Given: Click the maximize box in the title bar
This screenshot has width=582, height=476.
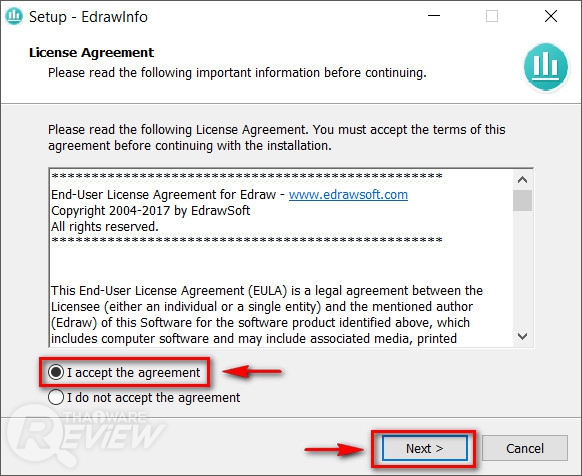Looking at the screenshot, I should [492, 16].
